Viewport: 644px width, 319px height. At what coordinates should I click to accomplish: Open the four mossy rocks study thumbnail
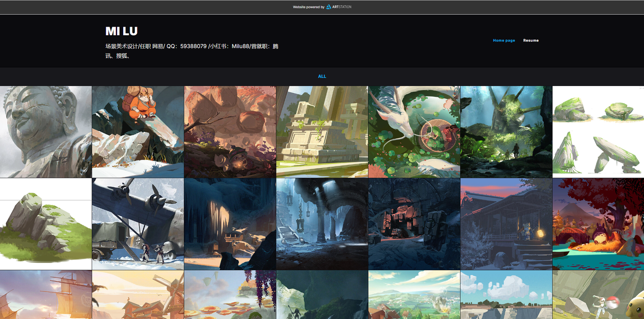point(598,132)
